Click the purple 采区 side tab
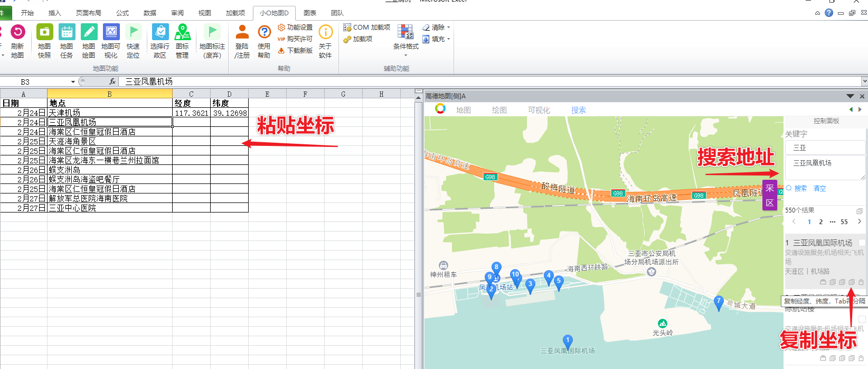This screenshot has width=868, height=369. coord(770,195)
